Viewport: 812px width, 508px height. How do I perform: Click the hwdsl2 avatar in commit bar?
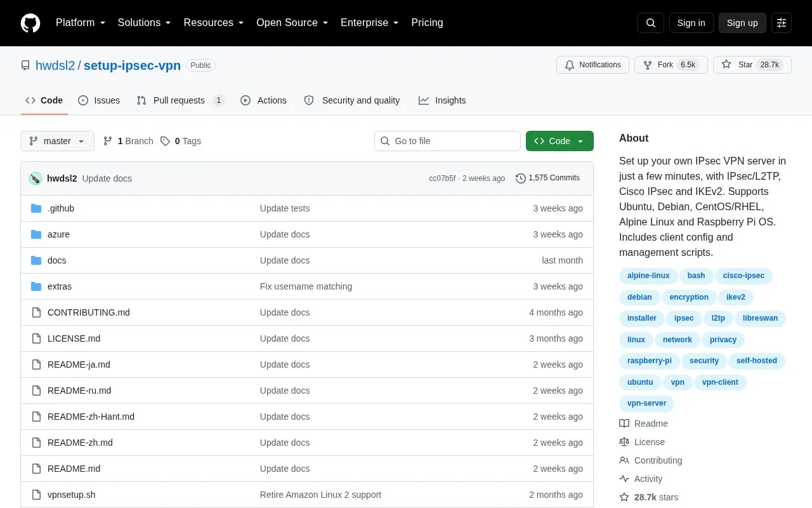tap(36, 178)
